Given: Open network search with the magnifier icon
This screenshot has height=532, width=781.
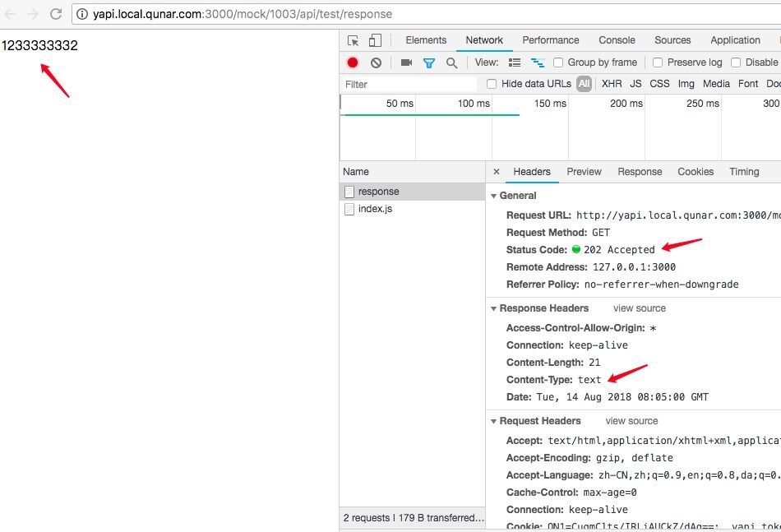Looking at the screenshot, I should click(x=452, y=62).
